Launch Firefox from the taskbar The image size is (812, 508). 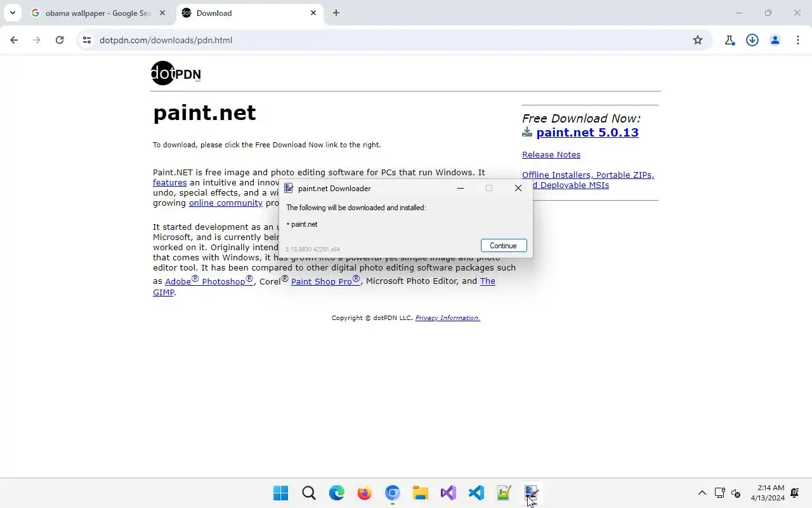365,493
